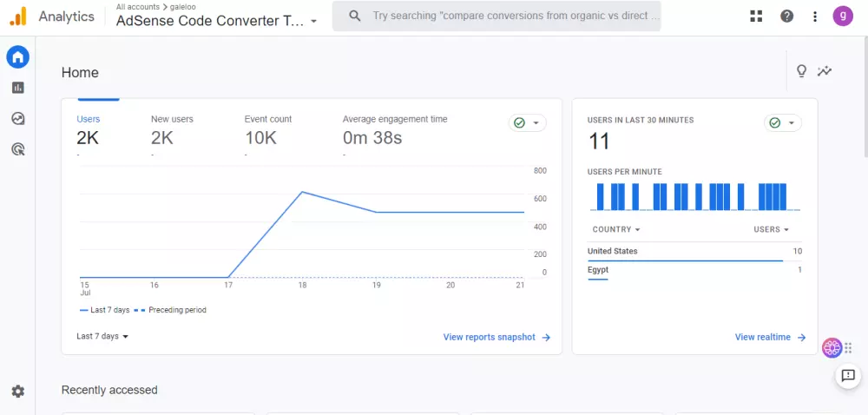Viewport: 868px width, 415px height.
Task: Open the Advertising target icon in sidebar
Action: click(17, 149)
